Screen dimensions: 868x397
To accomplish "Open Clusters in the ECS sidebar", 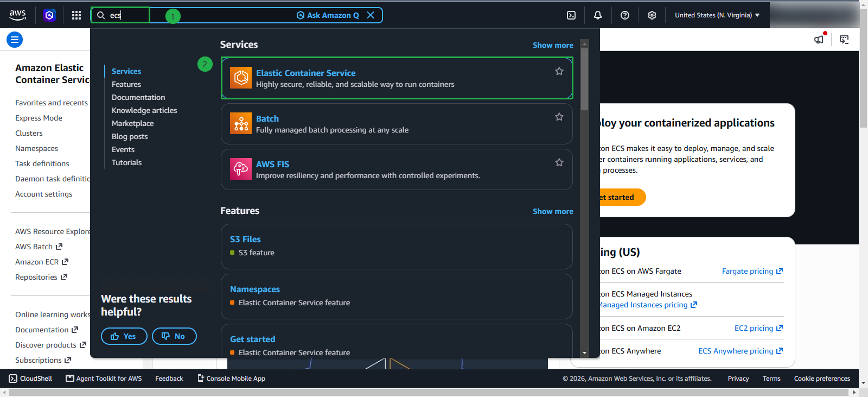I will [29, 133].
